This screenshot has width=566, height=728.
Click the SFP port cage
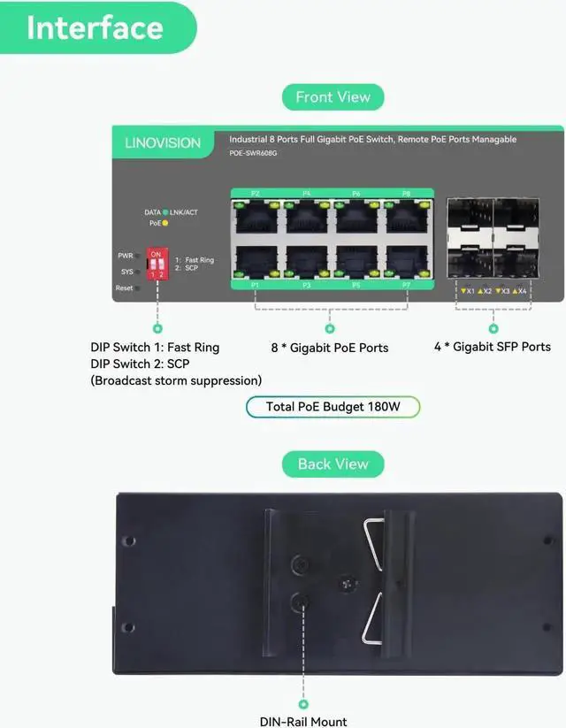click(493, 238)
